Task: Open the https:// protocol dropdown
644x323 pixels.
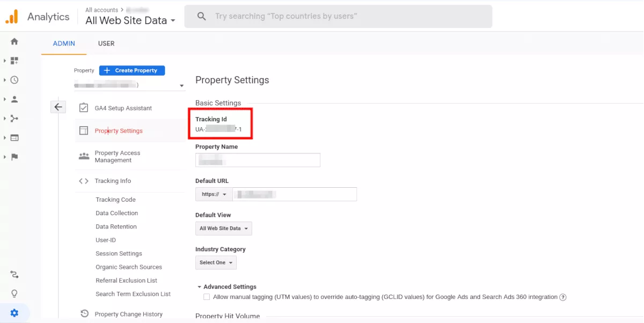Action: click(214, 194)
